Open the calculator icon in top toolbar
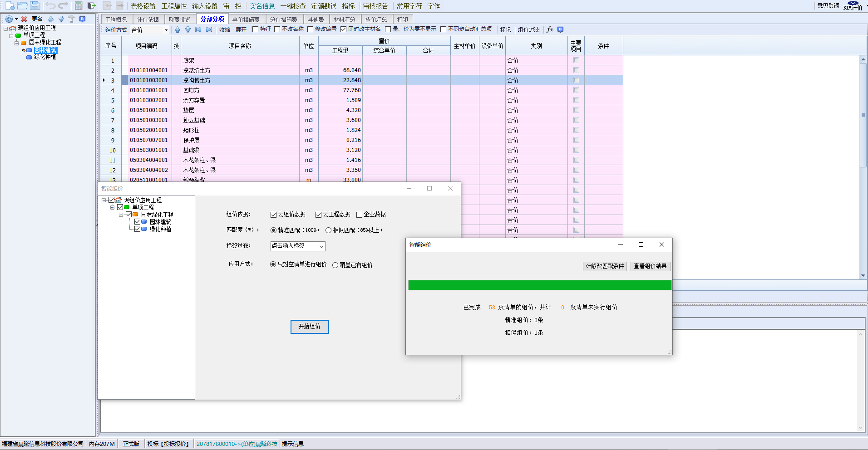The width and height of the screenshot is (868, 450). coord(79,5)
